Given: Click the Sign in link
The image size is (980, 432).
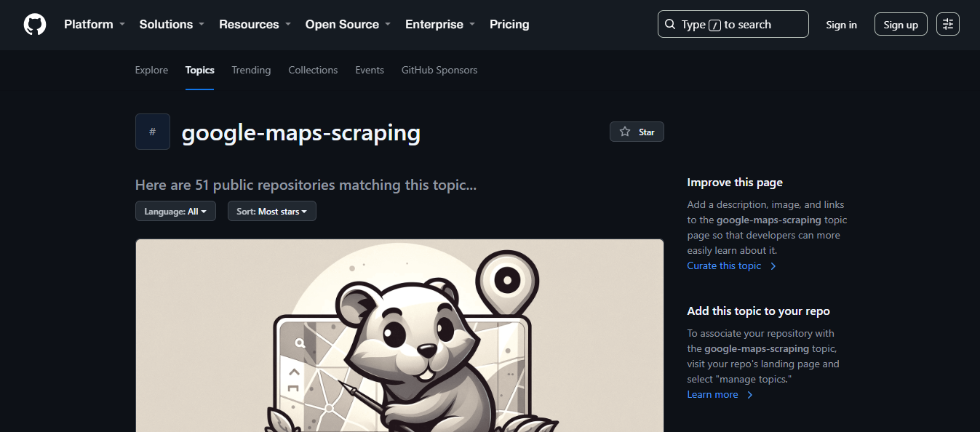Looking at the screenshot, I should click(x=842, y=25).
